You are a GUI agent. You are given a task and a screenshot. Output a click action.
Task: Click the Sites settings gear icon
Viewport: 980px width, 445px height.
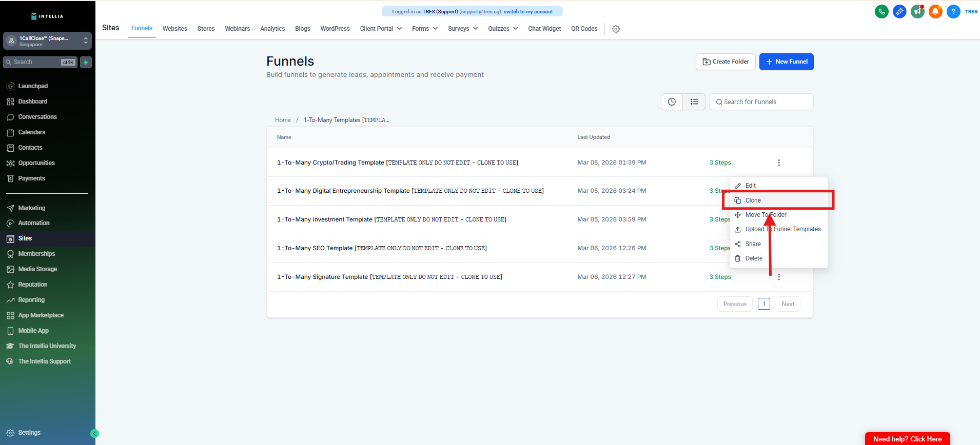(616, 29)
